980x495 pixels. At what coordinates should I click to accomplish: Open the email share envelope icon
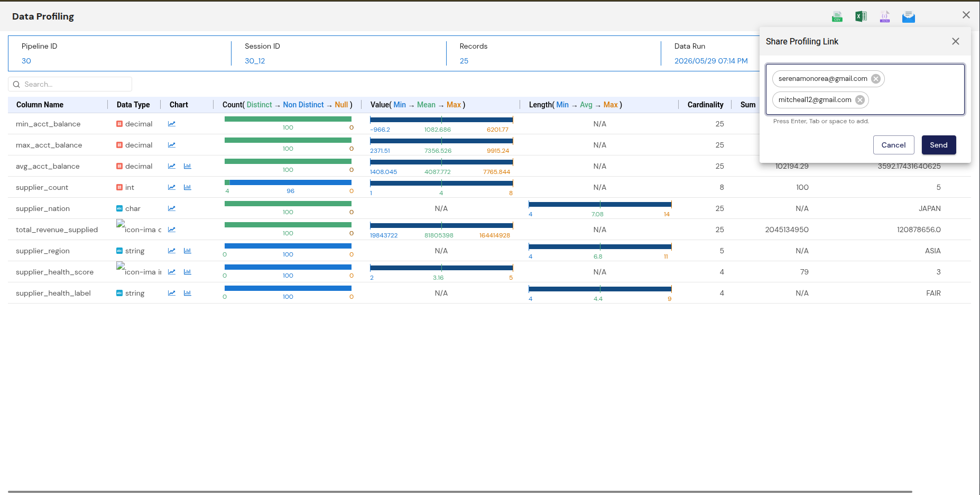[x=909, y=17]
